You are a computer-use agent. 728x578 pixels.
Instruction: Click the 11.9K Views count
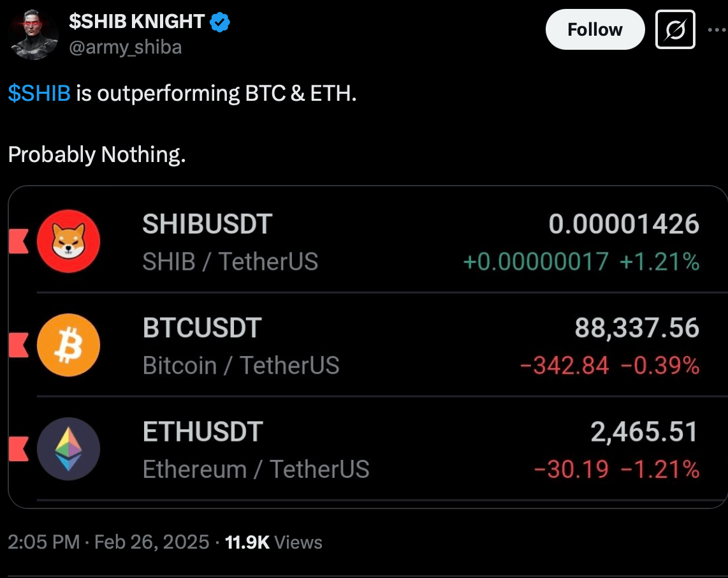(x=274, y=542)
